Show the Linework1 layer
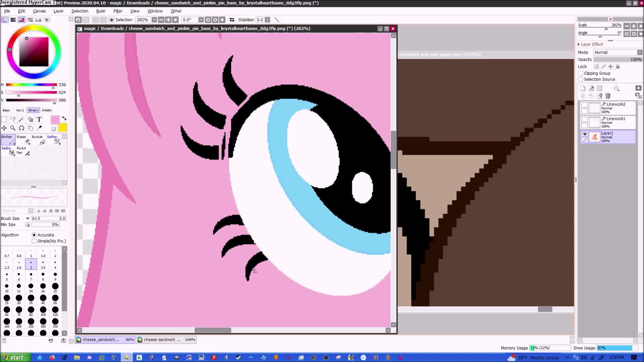The image size is (644, 362). point(585,119)
